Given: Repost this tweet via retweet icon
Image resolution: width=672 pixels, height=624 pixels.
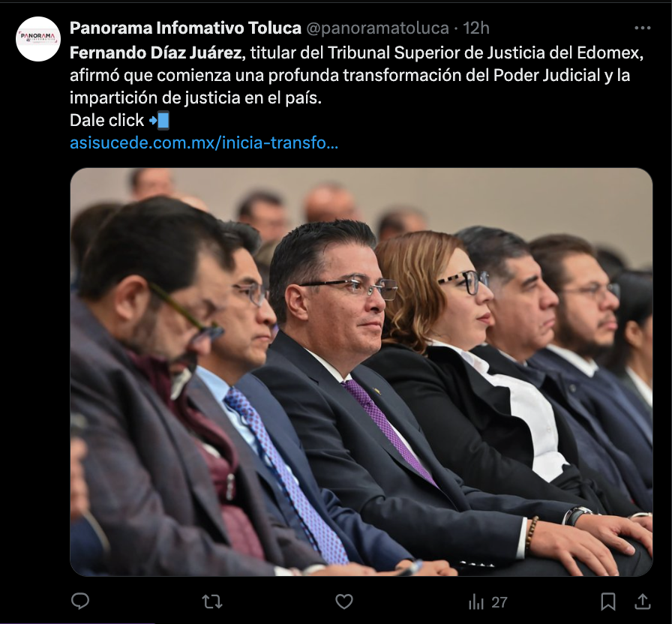Looking at the screenshot, I should [212, 601].
